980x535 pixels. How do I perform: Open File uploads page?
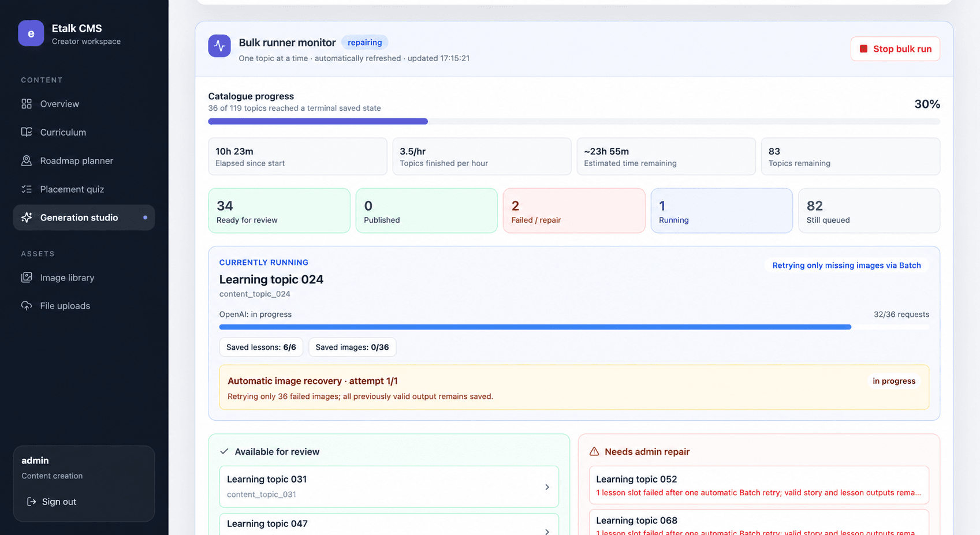[84, 306]
